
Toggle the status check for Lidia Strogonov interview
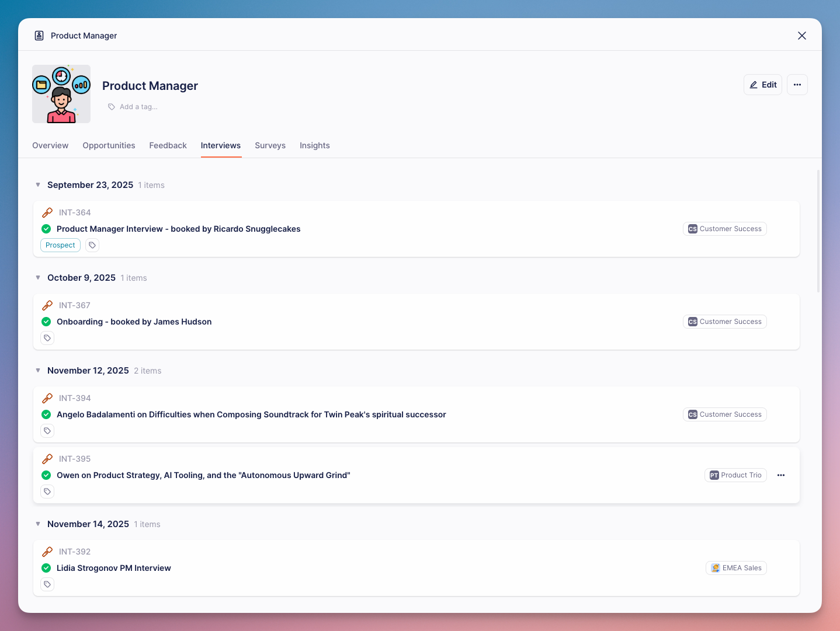pyautogui.click(x=46, y=568)
